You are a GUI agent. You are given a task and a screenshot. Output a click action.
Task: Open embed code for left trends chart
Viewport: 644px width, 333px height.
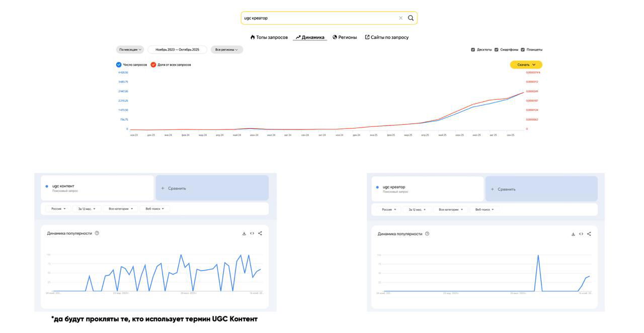[x=252, y=233]
